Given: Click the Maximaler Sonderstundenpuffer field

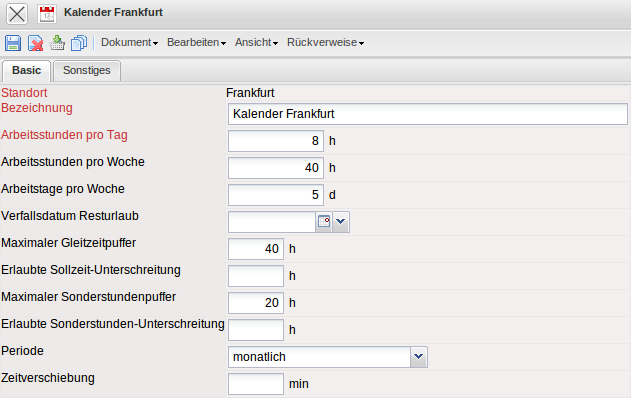Looking at the screenshot, I should (x=256, y=303).
